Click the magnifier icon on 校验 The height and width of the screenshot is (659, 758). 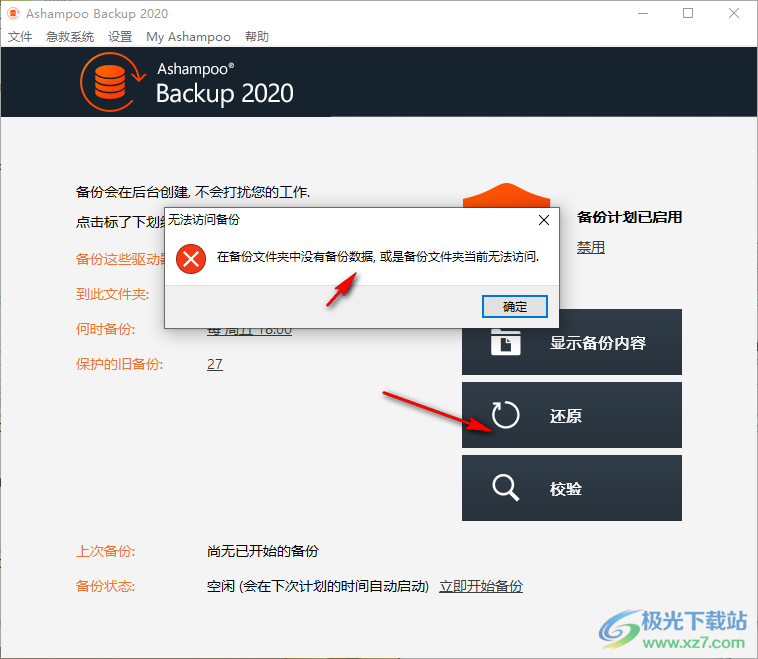pos(506,488)
